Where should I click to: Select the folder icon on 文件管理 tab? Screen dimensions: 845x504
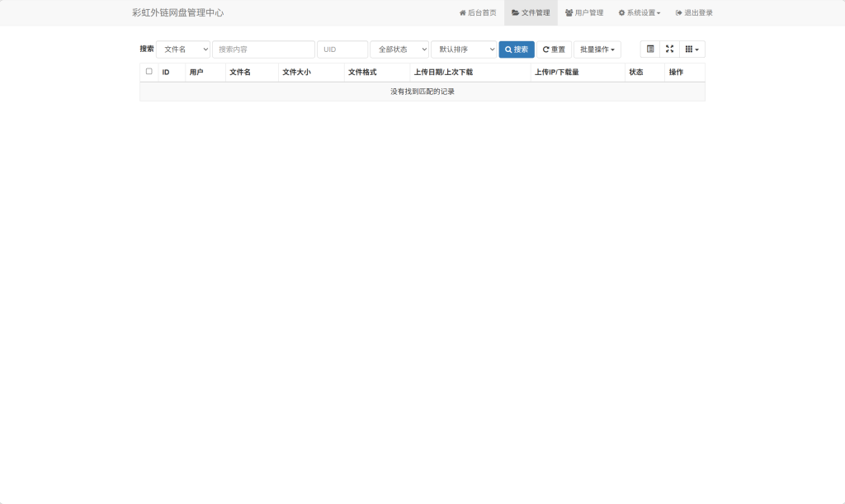pos(515,12)
